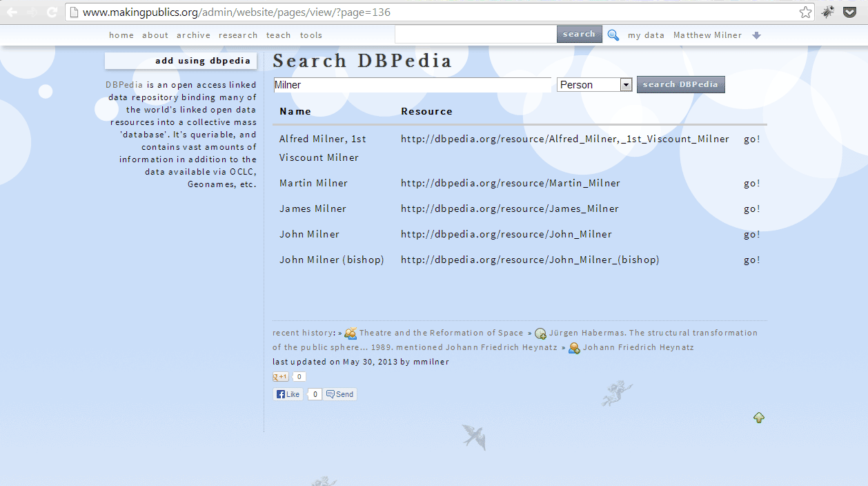Click go! for John Milner (bishop)
The width and height of the screenshot is (868, 486).
click(x=752, y=260)
